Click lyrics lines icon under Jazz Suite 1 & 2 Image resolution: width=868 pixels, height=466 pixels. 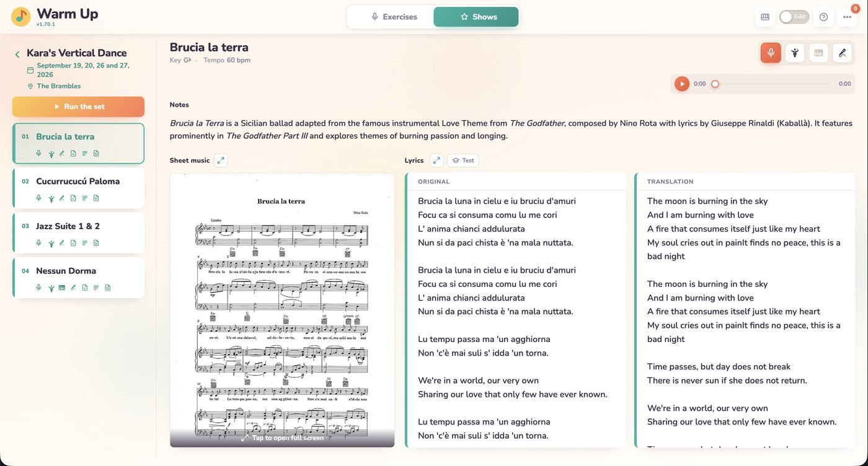pyautogui.click(x=84, y=243)
